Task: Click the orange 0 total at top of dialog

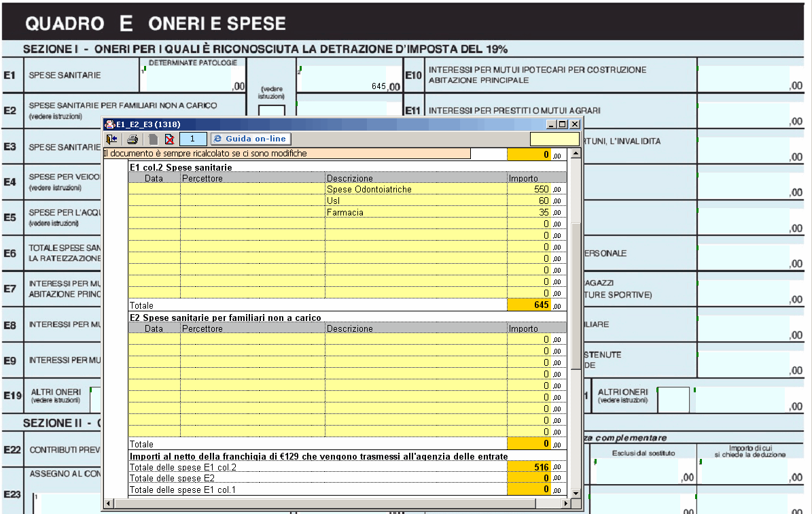Action: [528, 154]
